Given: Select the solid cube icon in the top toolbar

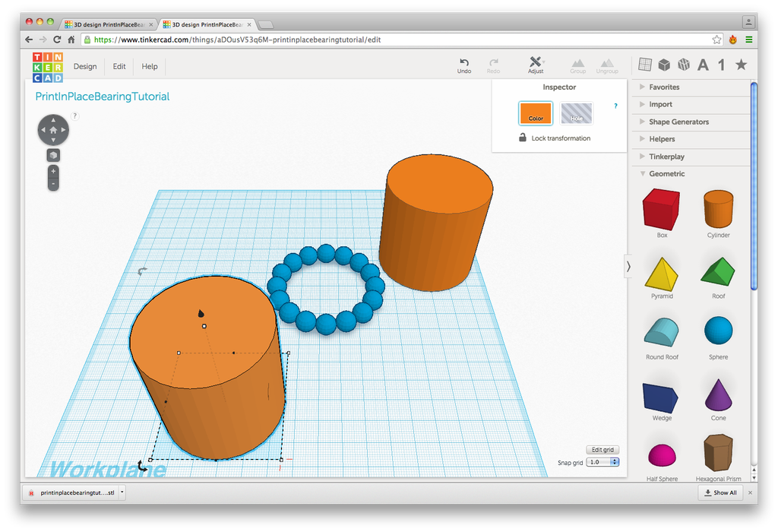Looking at the screenshot, I should pos(664,65).
